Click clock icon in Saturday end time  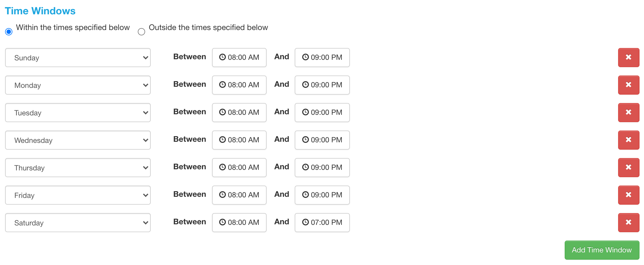[305, 222]
